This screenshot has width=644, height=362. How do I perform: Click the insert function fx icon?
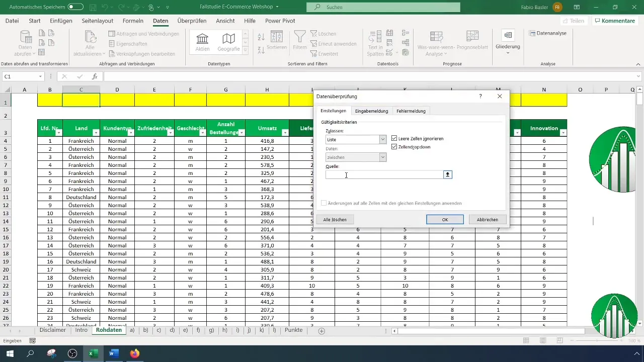point(95,76)
